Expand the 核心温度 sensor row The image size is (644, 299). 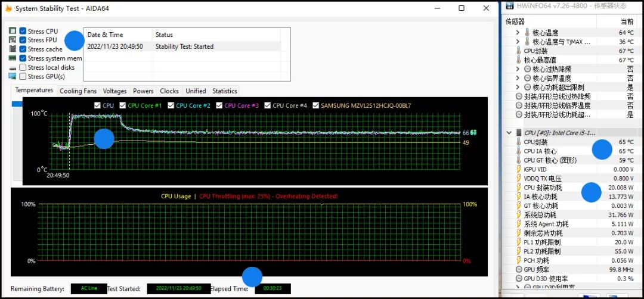518,33
